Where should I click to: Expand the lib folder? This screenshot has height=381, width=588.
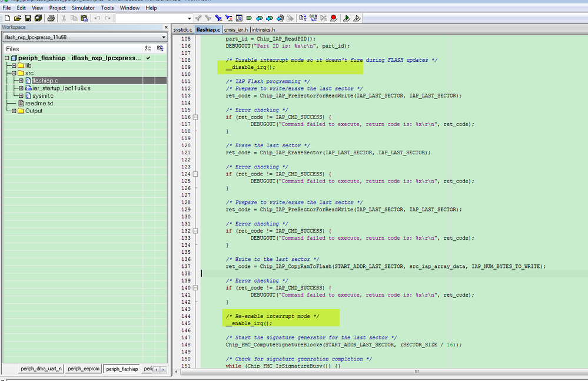14,65
